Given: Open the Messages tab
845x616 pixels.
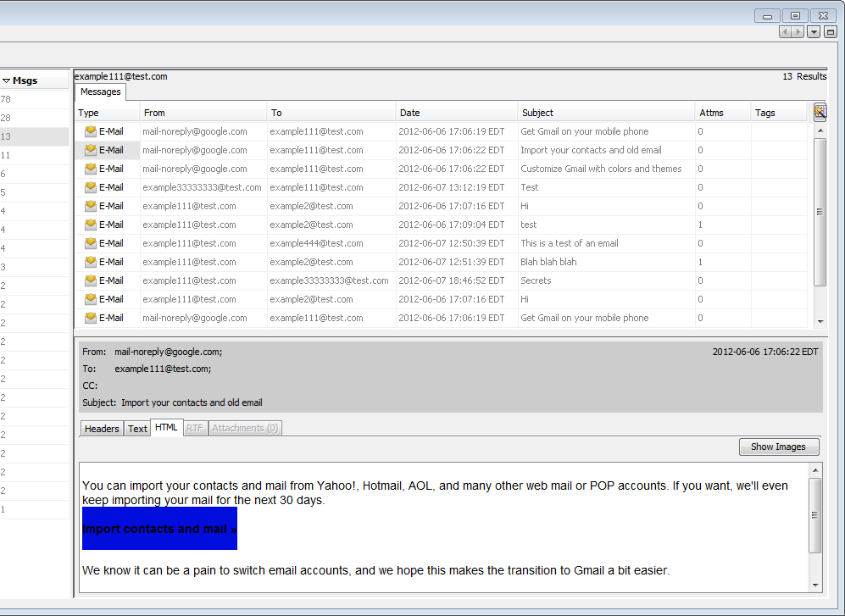Looking at the screenshot, I should (101, 92).
